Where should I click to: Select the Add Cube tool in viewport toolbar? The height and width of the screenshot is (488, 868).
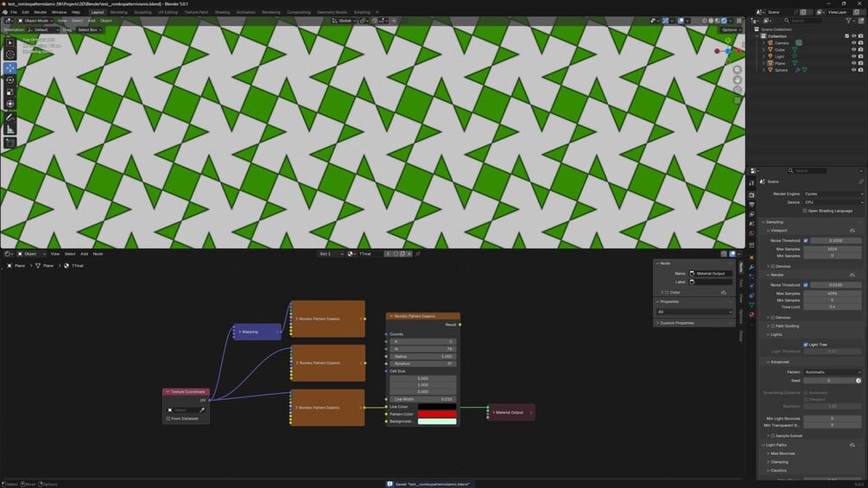[10, 143]
